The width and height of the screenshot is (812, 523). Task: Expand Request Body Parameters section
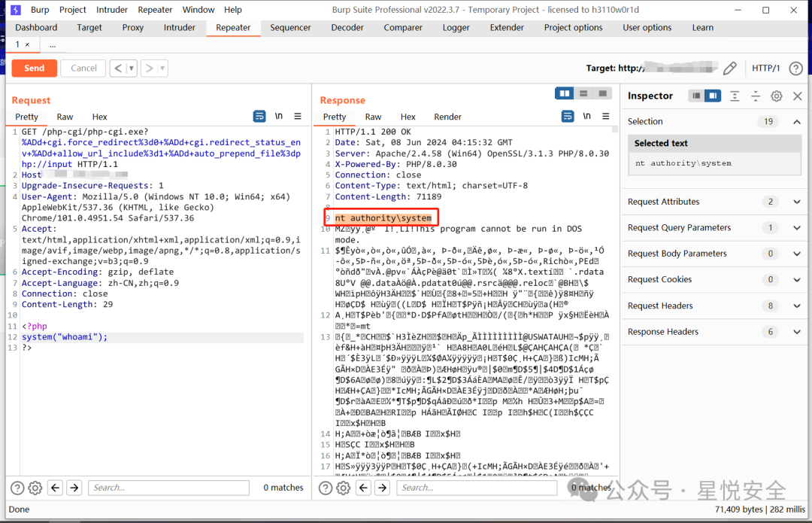pos(797,254)
